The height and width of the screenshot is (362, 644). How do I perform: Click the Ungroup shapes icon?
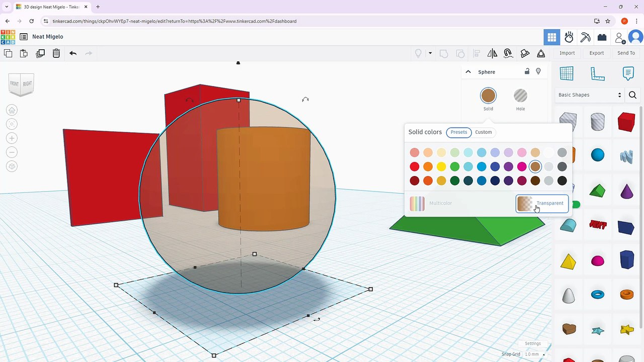tap(460, 53)
